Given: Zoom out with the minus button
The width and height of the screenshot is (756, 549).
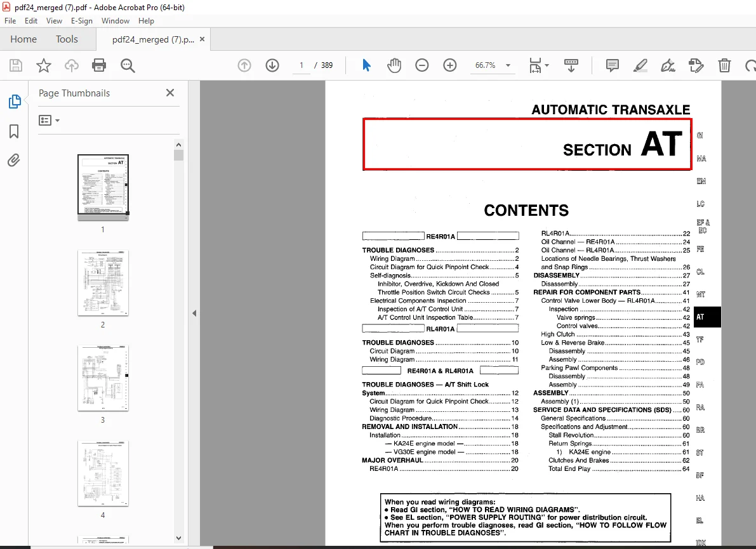Looking at the screenshot, I should coord(422,65).
